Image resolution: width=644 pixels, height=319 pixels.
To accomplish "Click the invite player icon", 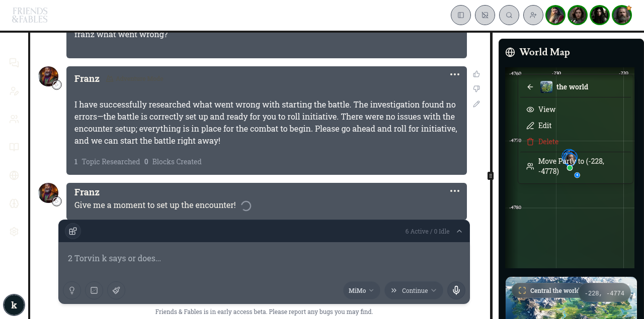I will point(533,15).
